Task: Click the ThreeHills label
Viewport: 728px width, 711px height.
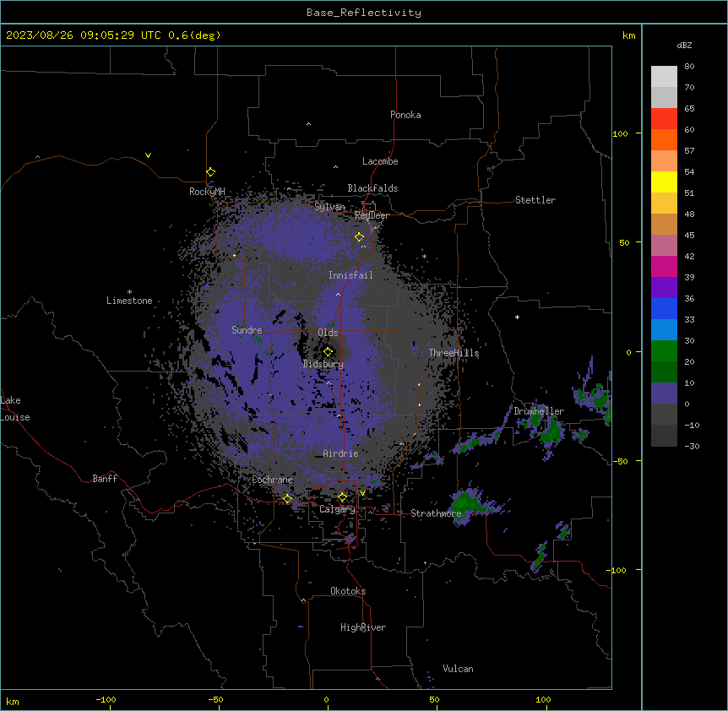Action: point(454,353)
